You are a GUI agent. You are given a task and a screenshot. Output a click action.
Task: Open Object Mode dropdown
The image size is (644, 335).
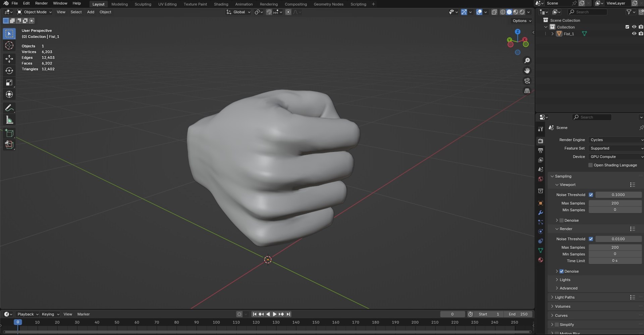pyautogui.click(x=35, y=12)
